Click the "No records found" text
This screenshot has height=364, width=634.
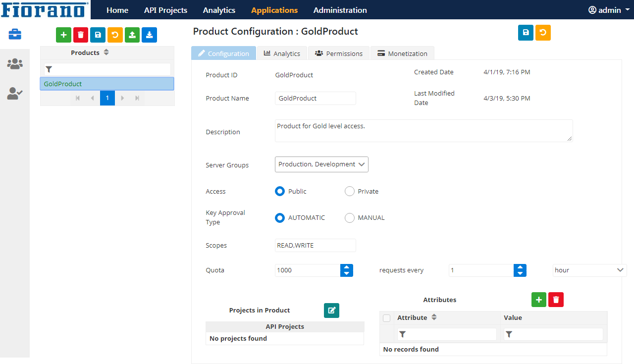(411, 349)
